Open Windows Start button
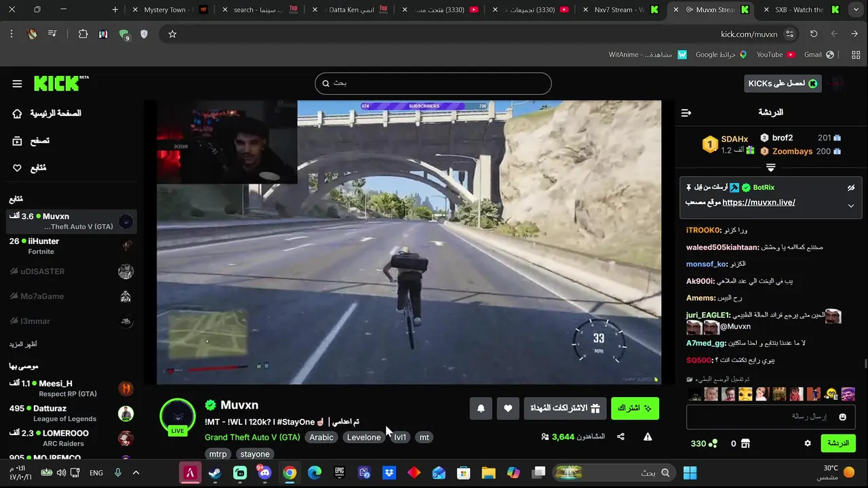Screen dimensions: 868x488 [690, 472]
